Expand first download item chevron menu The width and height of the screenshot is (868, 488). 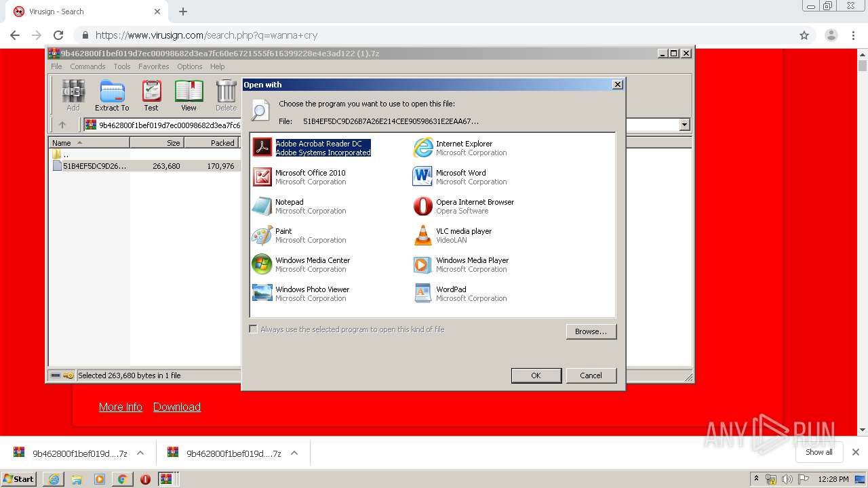[x=140, y=453]
